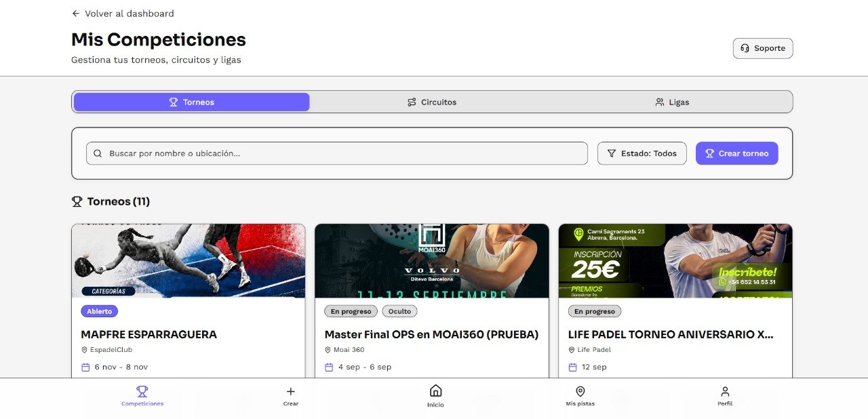Click the Abierto status badge
868x419 pixels.
(100, 311)
